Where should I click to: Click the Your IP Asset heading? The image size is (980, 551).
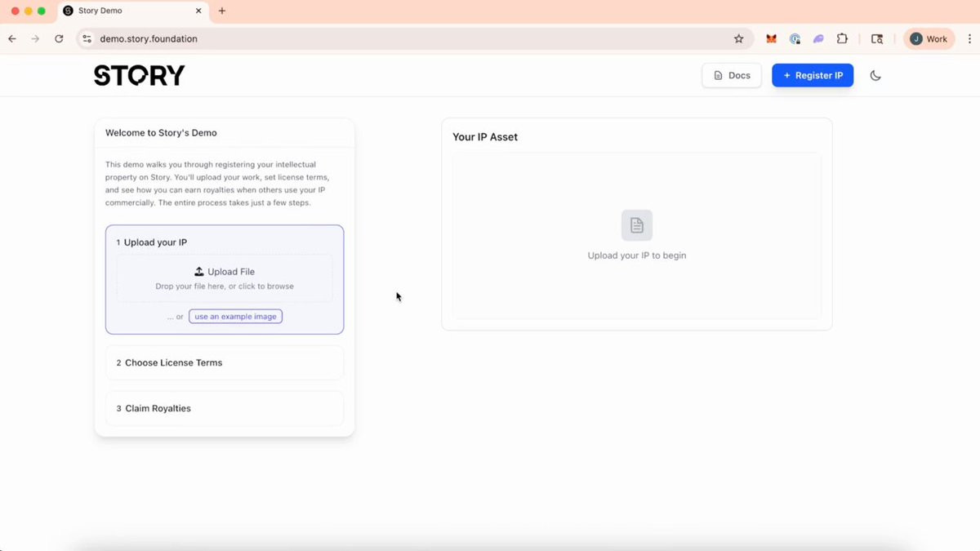pyautogui.click(x=485, y=137)
